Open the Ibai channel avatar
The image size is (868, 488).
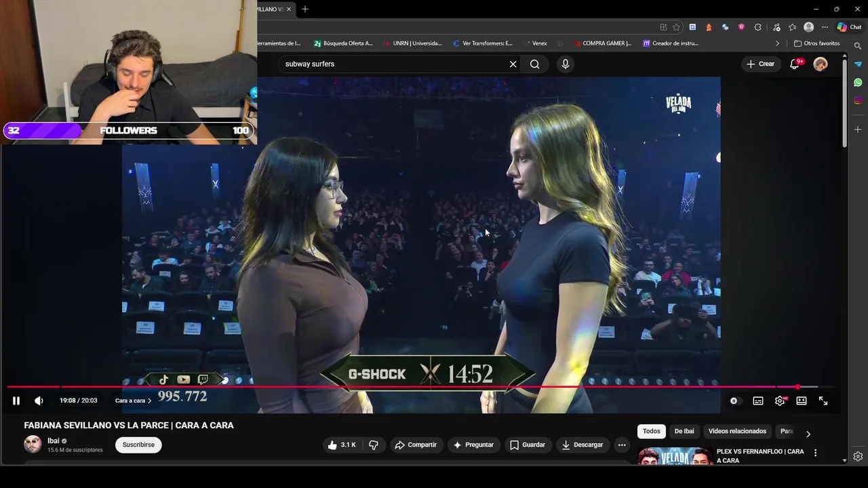click(33, 445)
